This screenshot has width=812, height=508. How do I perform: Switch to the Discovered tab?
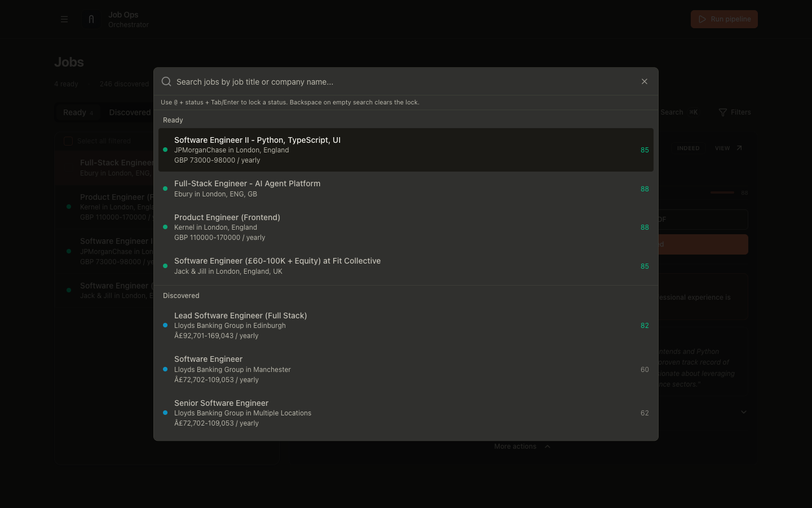pyautogui.click(x=129, y=112)
